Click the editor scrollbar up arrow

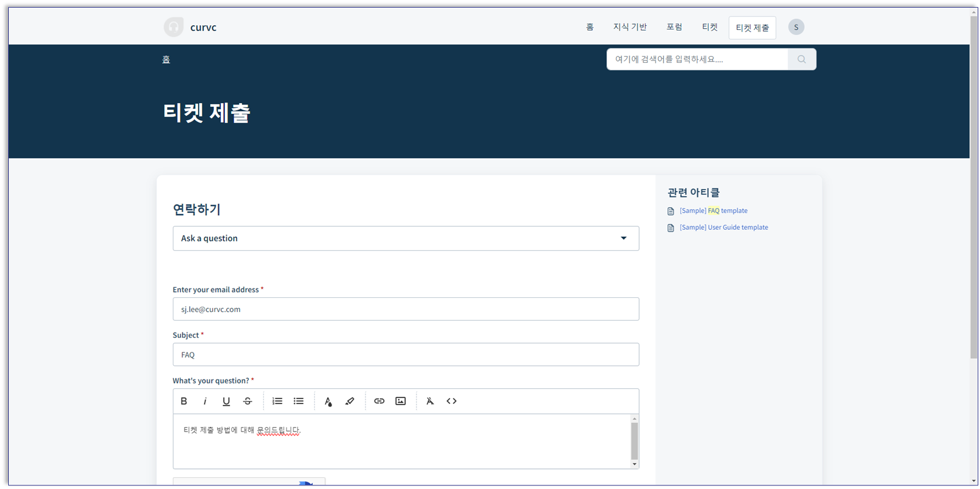pyautogui.click(x=634, y=419)
